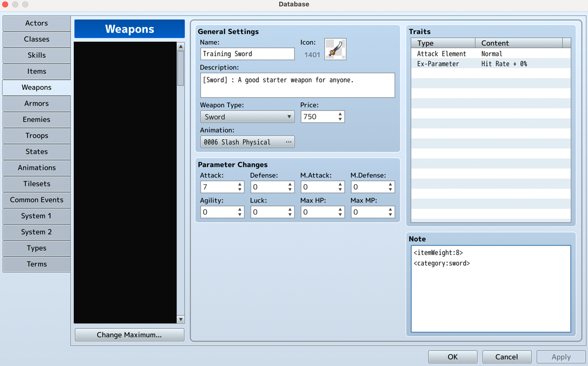Click into the Description text box
The image size is (588, 366).
click(x=298, y=85)
